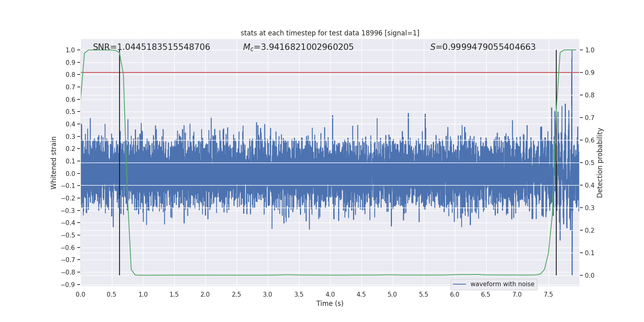Click the 0.5 tick on whitened strain axis
This screenshot has width=644, height=322.
click(x=70, y=111)
